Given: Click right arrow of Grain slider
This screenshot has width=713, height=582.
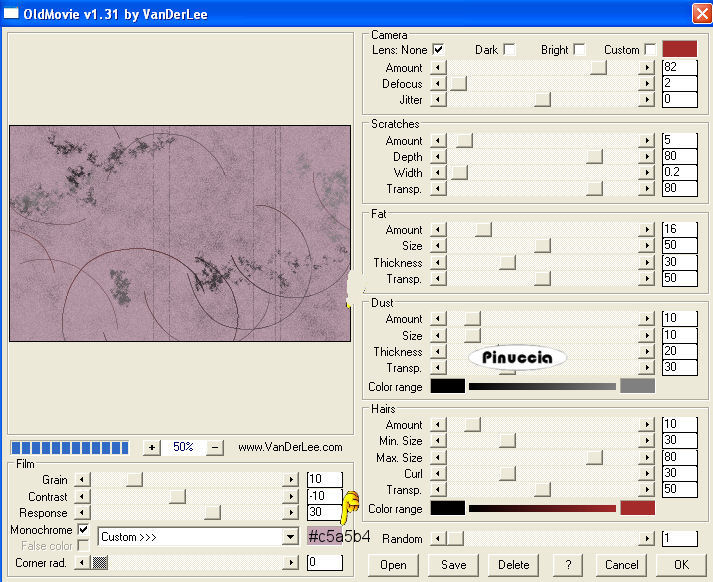Looking at the screenshot, I should [291, 480].
